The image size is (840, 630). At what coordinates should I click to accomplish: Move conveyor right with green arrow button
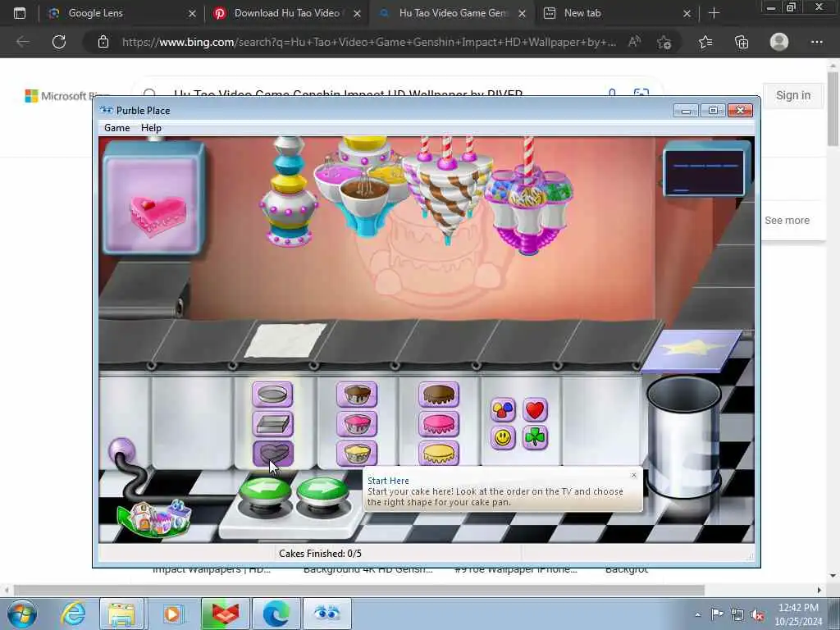(x=322, y=491)
